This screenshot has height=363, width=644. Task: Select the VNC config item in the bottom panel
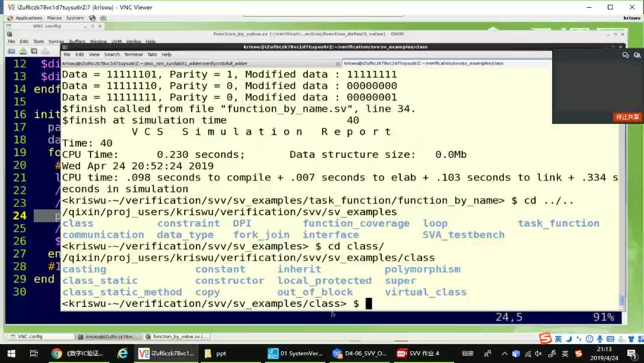(x=40, y=336)
